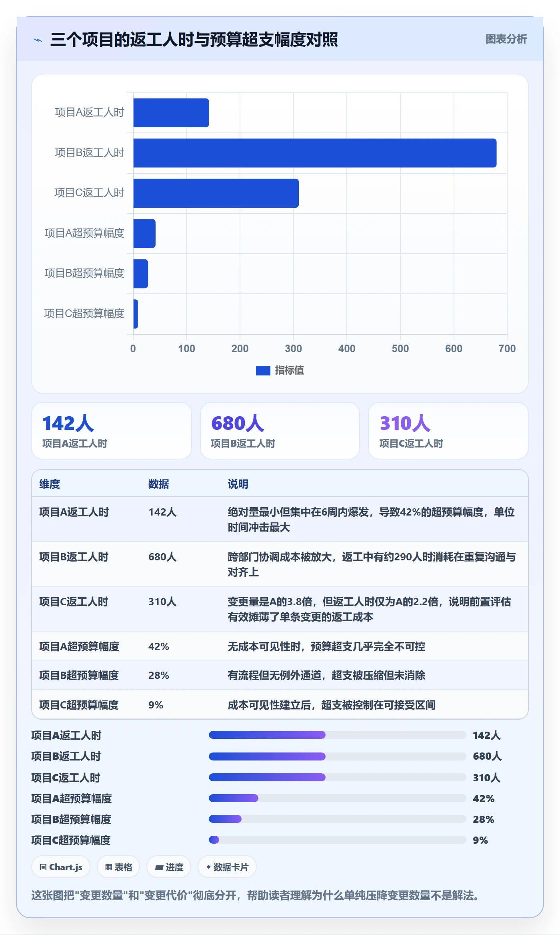Click y-axis label 项目C超预算幅度 in chart
560x935 pixels.
coord(84,314)
